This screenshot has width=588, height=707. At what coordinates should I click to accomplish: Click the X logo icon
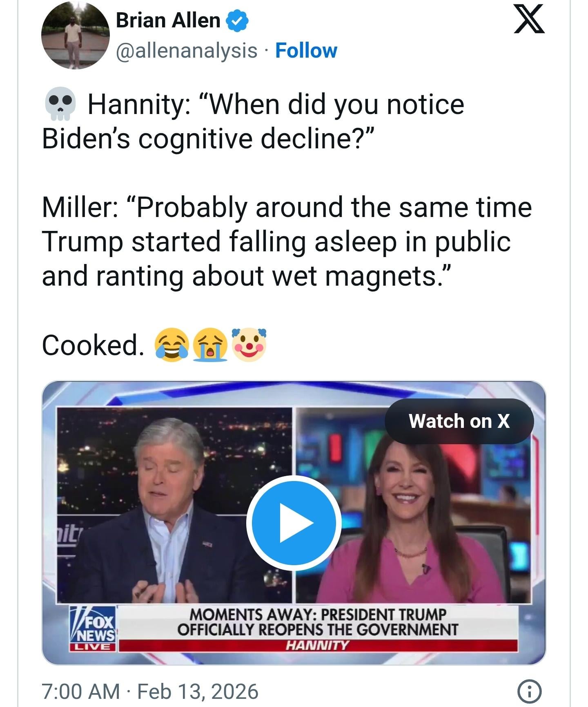529,19
